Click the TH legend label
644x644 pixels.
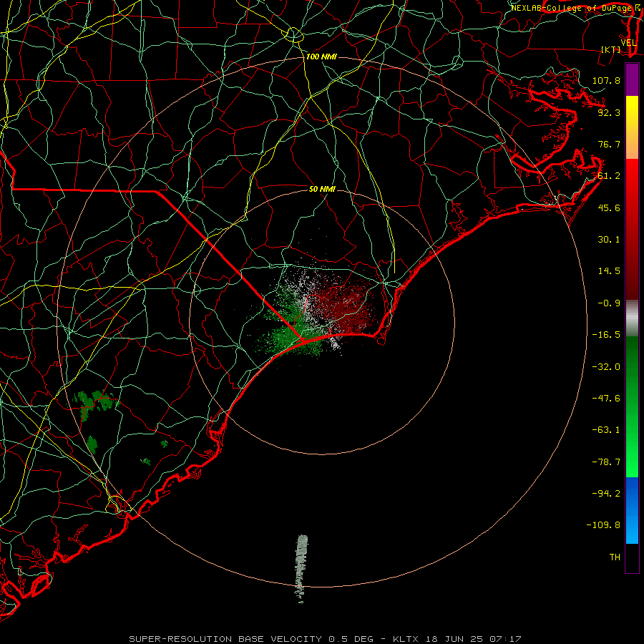[615, 557]
